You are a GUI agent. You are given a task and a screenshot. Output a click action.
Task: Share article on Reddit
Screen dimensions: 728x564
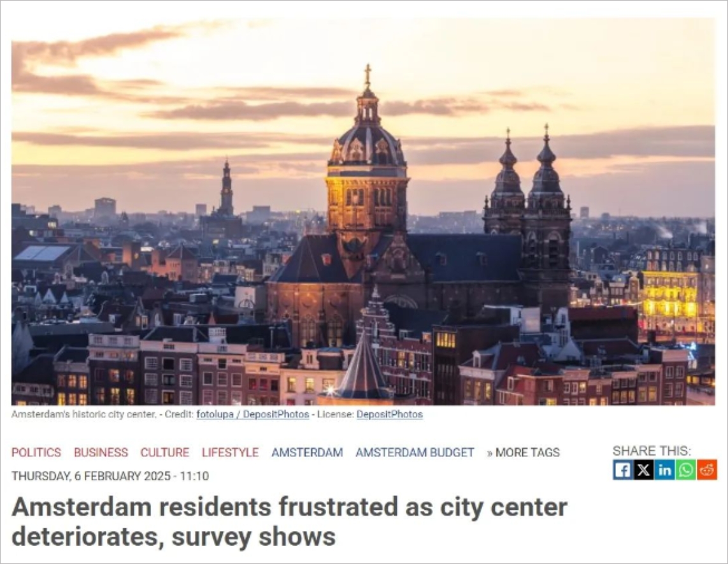tap(706, 470)
